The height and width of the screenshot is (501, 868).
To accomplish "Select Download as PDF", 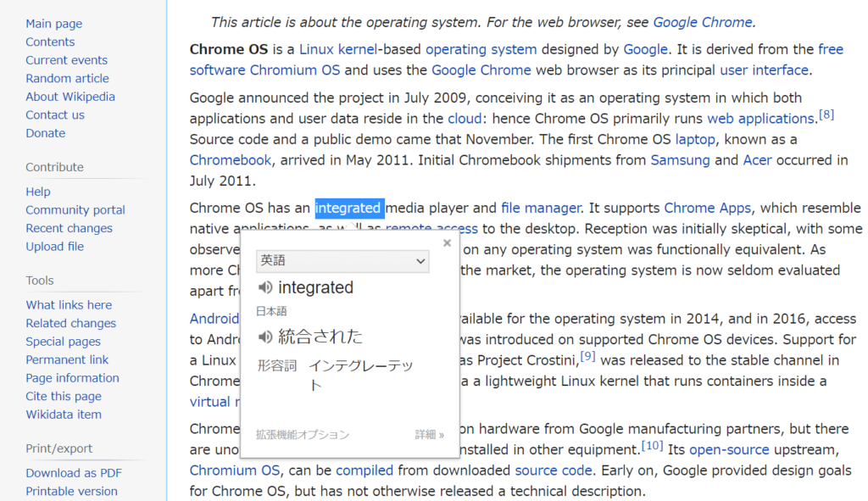I will coord(74,473).
